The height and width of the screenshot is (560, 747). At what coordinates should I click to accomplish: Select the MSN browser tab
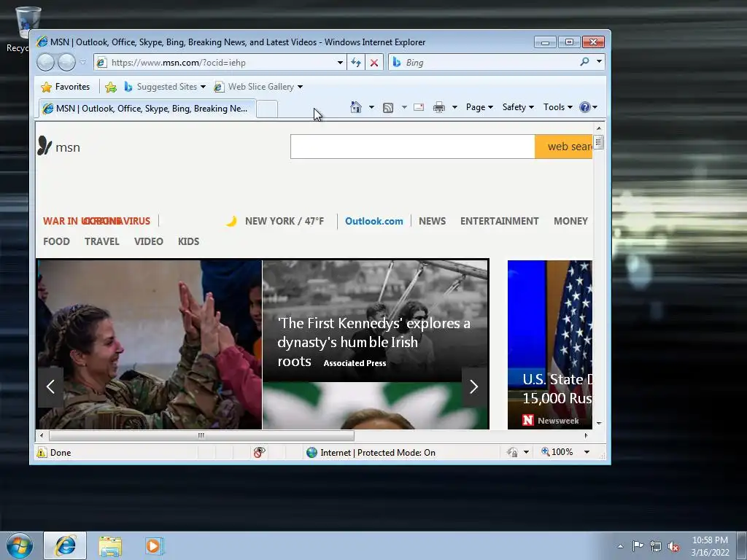click(147, 109)
